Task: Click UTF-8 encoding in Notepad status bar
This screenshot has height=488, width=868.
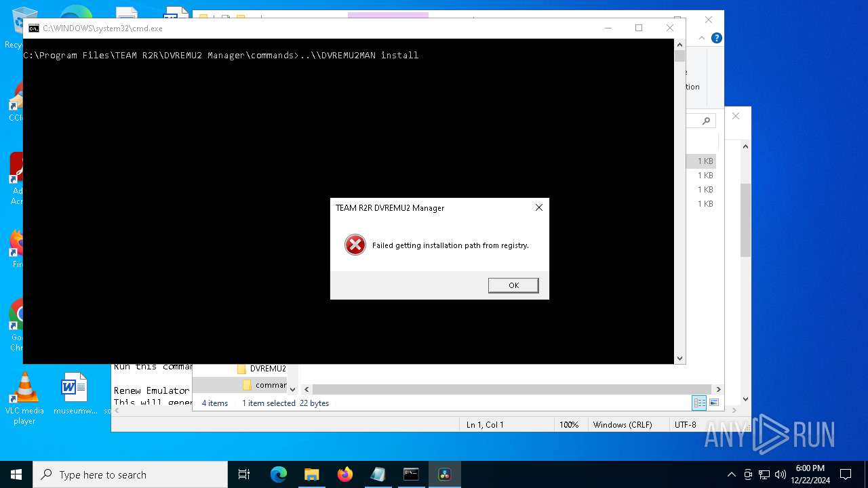Action: [685, 425]
